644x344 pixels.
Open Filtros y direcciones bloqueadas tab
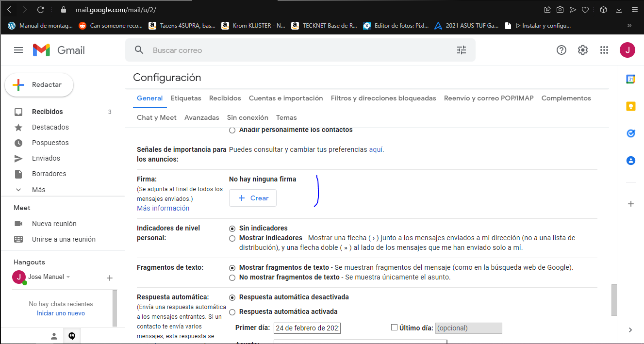[383, 98]
